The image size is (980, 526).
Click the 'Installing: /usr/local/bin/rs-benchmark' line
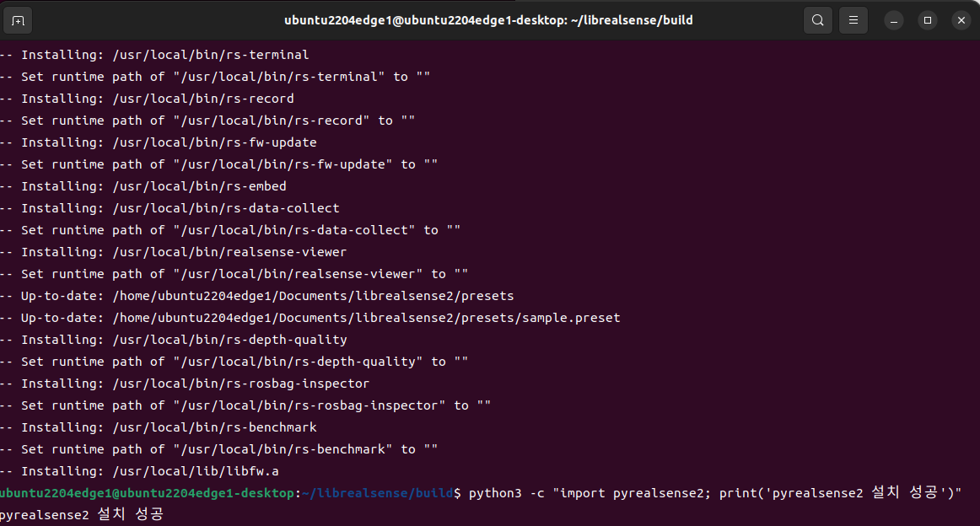click(159, 427)
